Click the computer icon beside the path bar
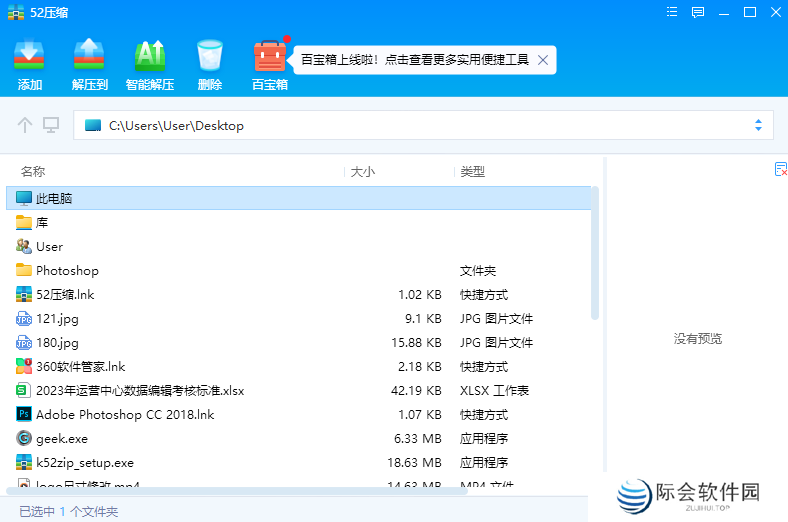The height and width of the screenshot is (522, 788). pyautogui.click(x=51, y=125)
